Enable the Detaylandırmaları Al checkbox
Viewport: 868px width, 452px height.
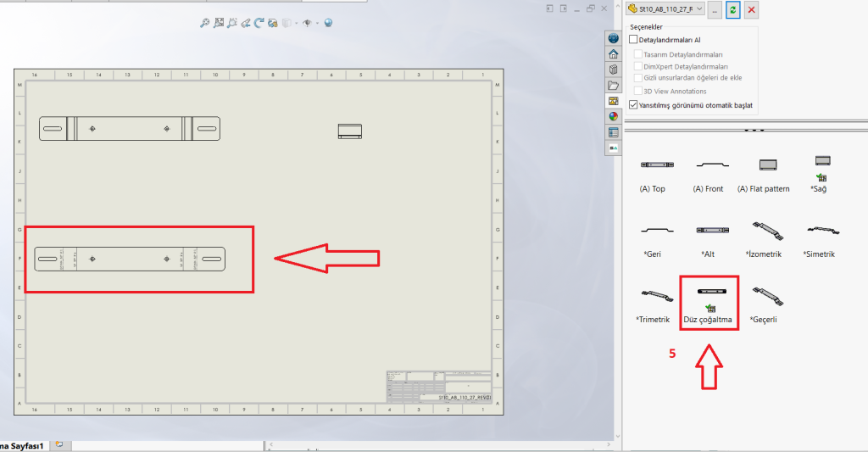click(x=633, y=40)
